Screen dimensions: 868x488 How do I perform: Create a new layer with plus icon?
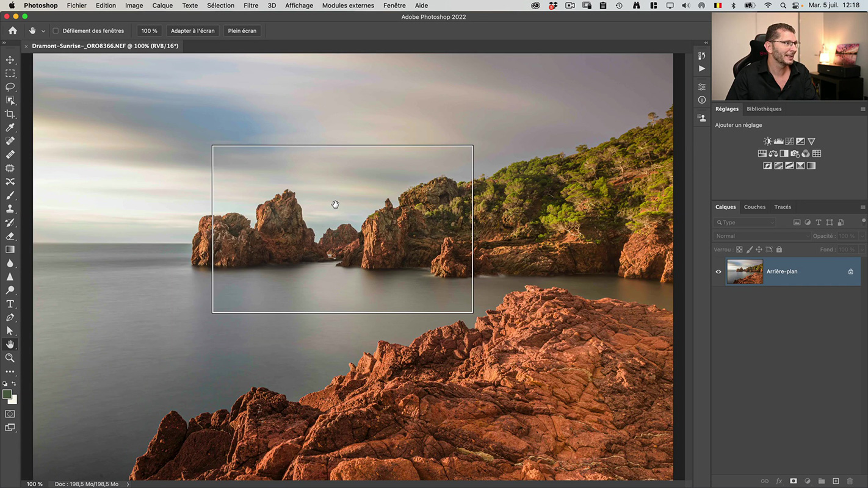pos(836,481)
